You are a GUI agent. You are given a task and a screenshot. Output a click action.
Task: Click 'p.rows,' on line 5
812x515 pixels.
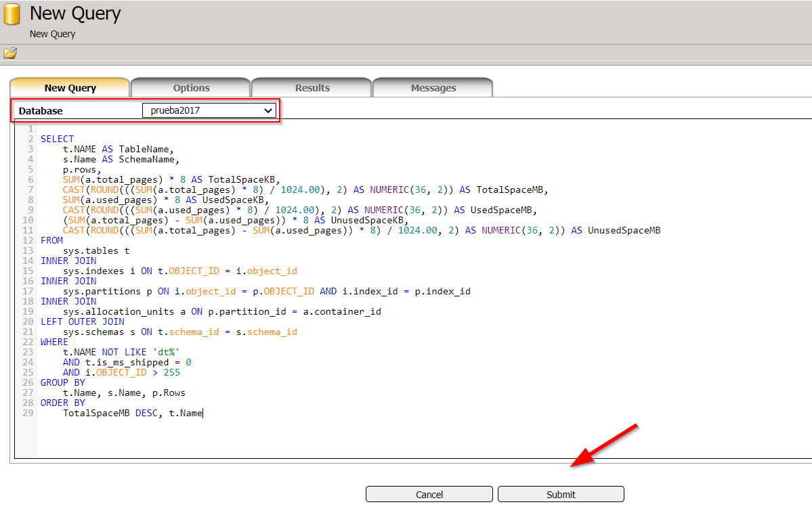point(82,169)
